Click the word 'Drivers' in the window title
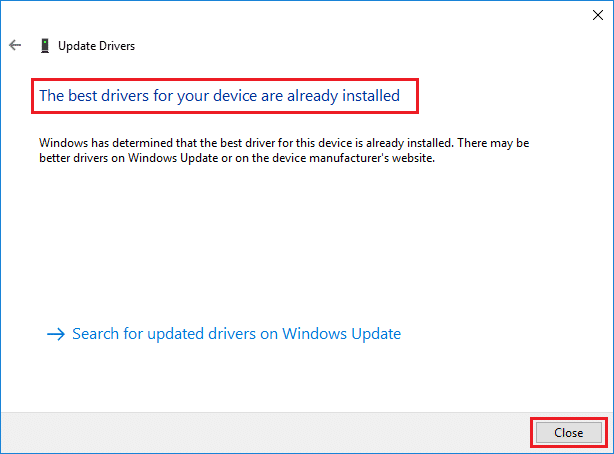Screen dimensions: 614x454 coord(116,45)
